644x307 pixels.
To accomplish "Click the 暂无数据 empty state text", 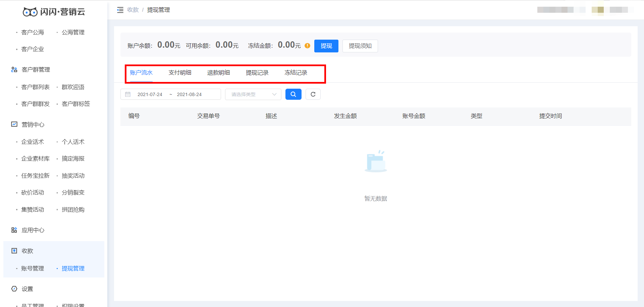I will coord(376,199).
